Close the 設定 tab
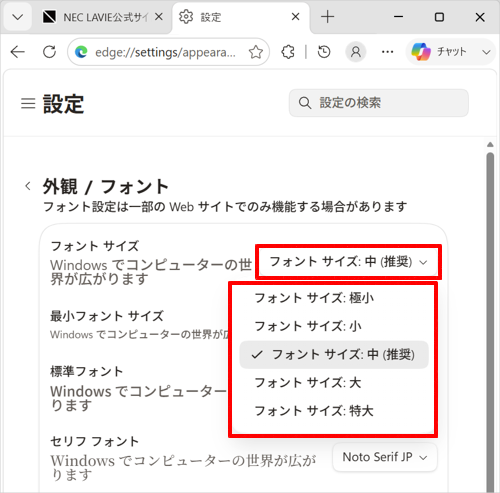The width and height of the screenshot is (500, 493). [x=295, y=17]
